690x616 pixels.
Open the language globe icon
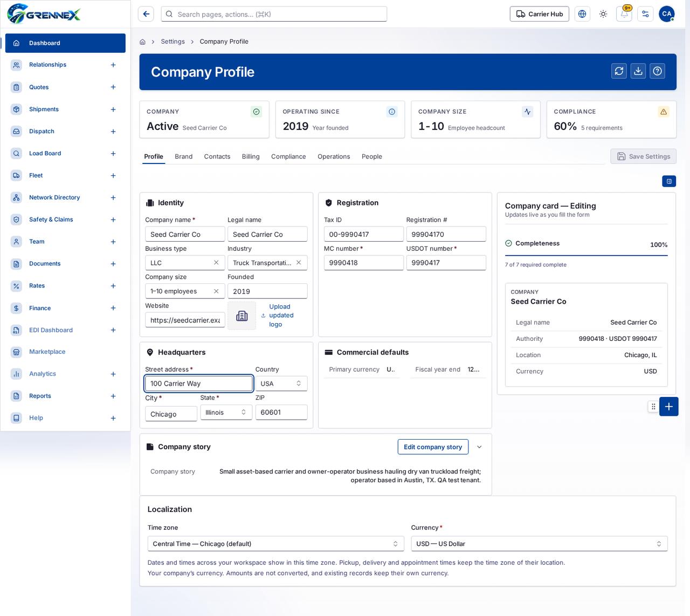582,14
